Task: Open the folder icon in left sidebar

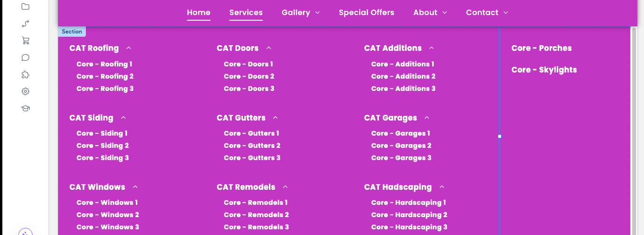Action: pyautogui.click(x=25, y=7)
